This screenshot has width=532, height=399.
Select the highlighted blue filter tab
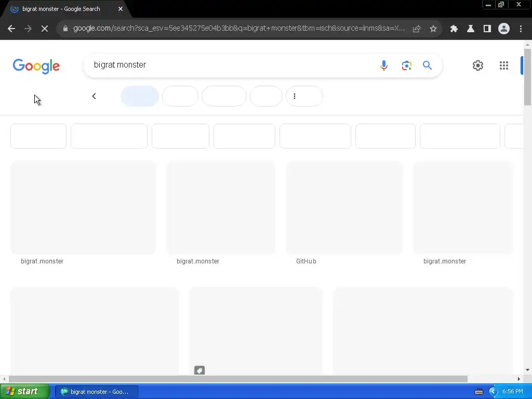[140, 96]
